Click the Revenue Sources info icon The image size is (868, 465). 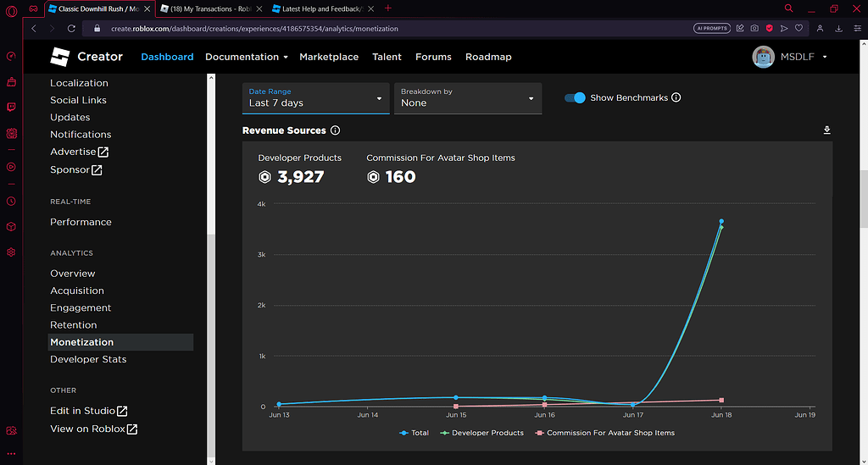[336, 130]
